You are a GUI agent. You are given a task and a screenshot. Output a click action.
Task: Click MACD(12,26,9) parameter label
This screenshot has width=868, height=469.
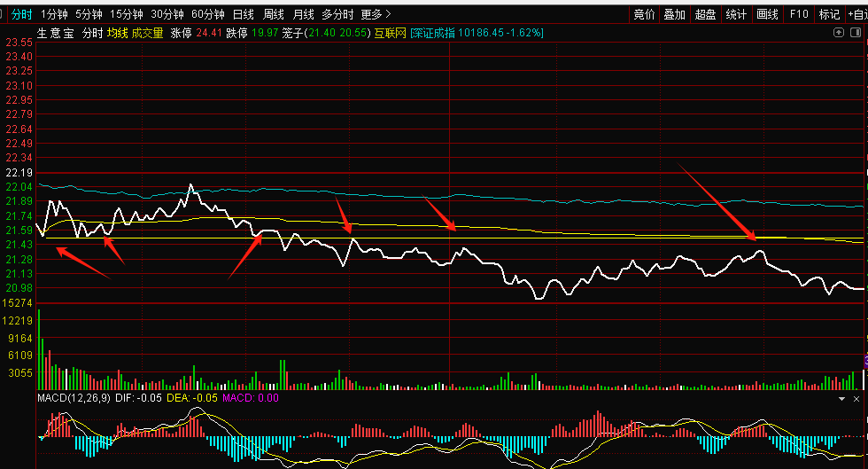(74, 398)
